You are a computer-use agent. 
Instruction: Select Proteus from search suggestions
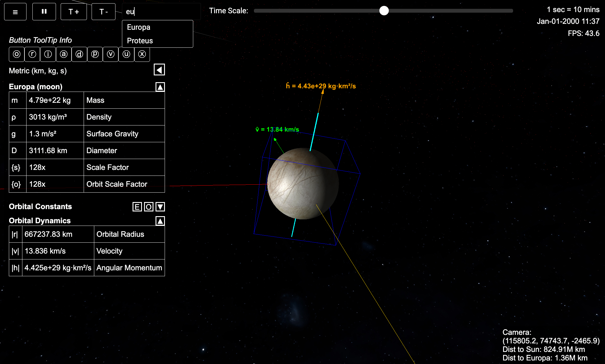pyautogui.click(x=140, y=41)
